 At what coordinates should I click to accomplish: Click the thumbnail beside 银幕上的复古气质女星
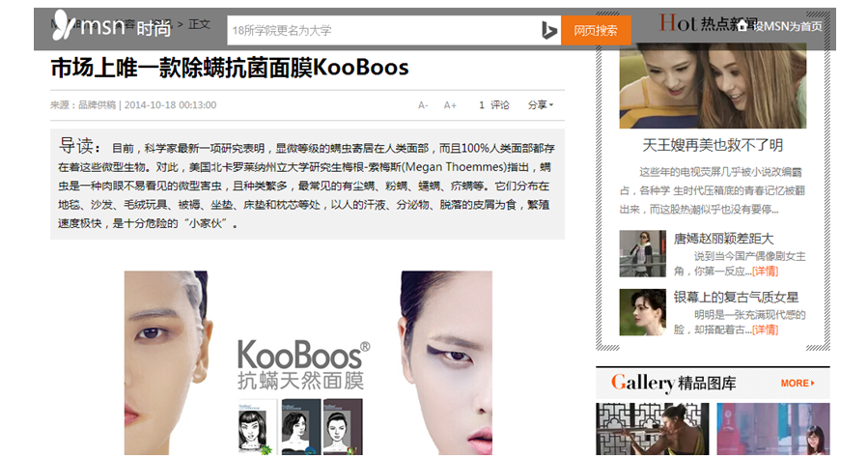(x=643, y=312)
